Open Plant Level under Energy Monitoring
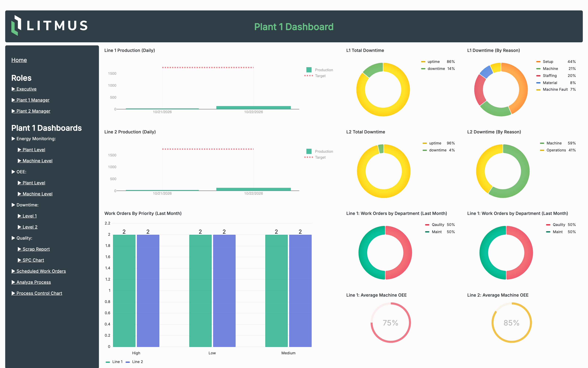 pos(31,150)
